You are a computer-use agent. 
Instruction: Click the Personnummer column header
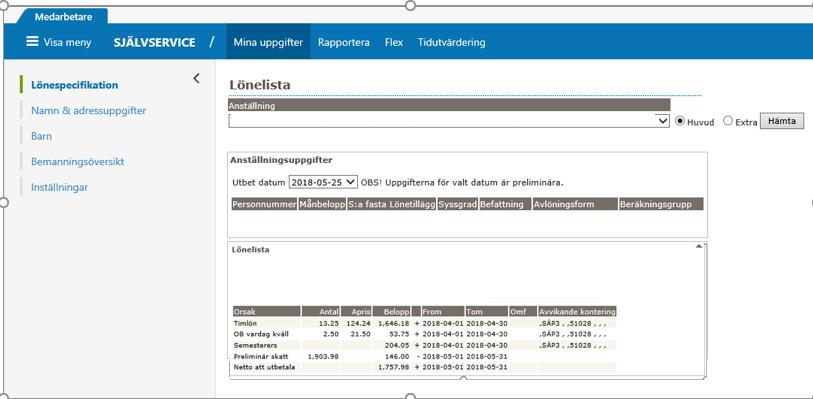(x=264, y=204)
